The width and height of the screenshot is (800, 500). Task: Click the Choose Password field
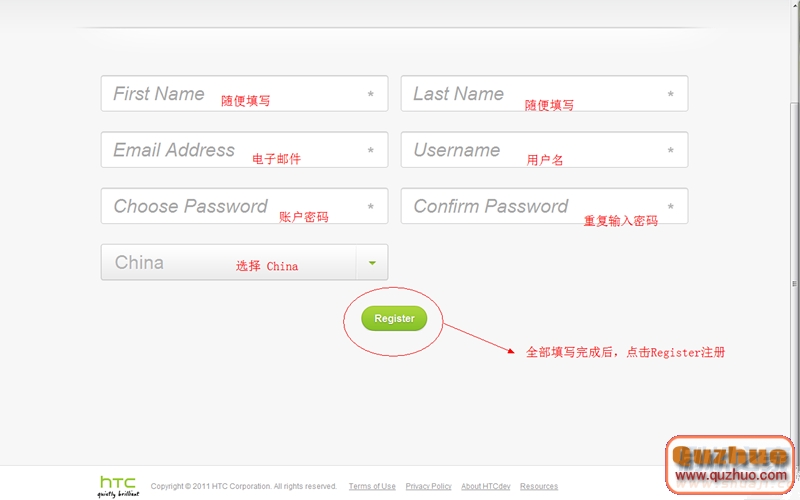(244, 206)
